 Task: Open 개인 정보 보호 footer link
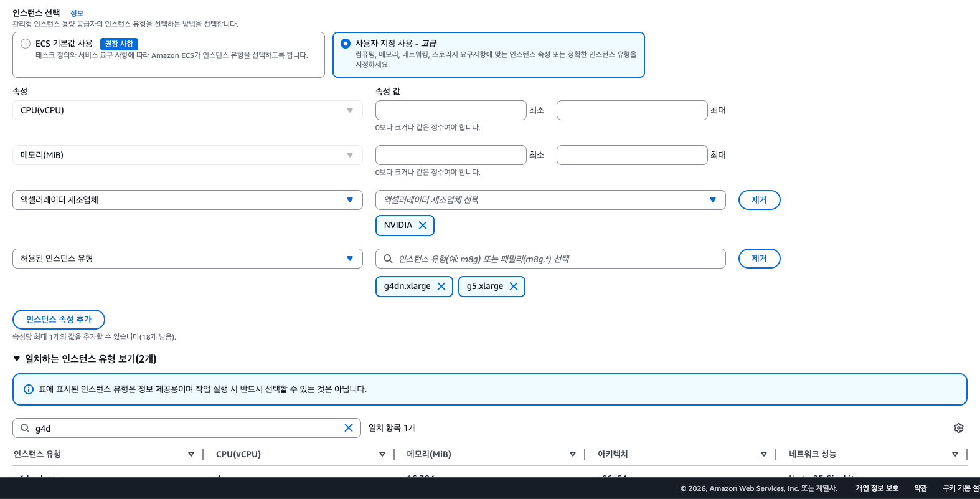click(877, 488)
